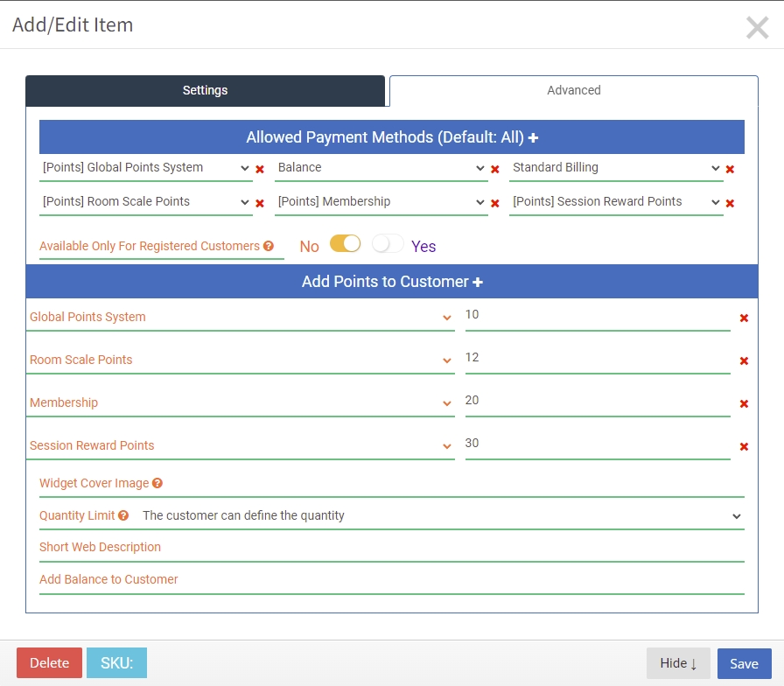Open the Quantity Limit dropdown

click(442, 515)
